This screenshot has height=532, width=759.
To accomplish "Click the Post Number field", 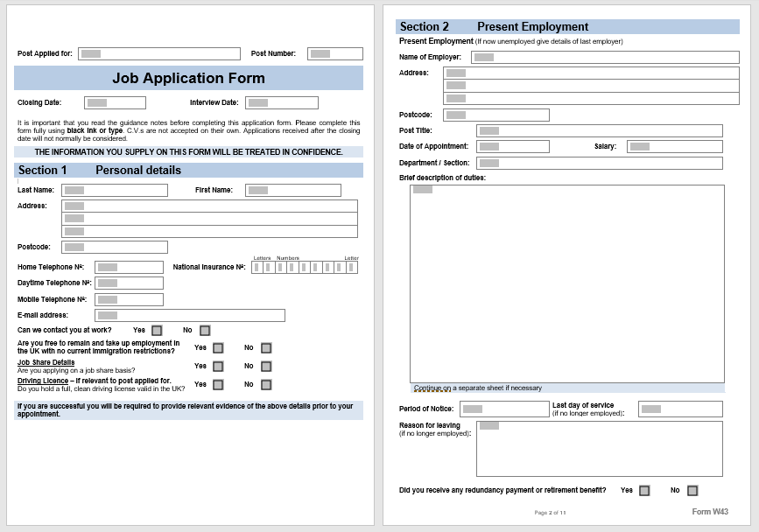I will click(x=335, y=53).
